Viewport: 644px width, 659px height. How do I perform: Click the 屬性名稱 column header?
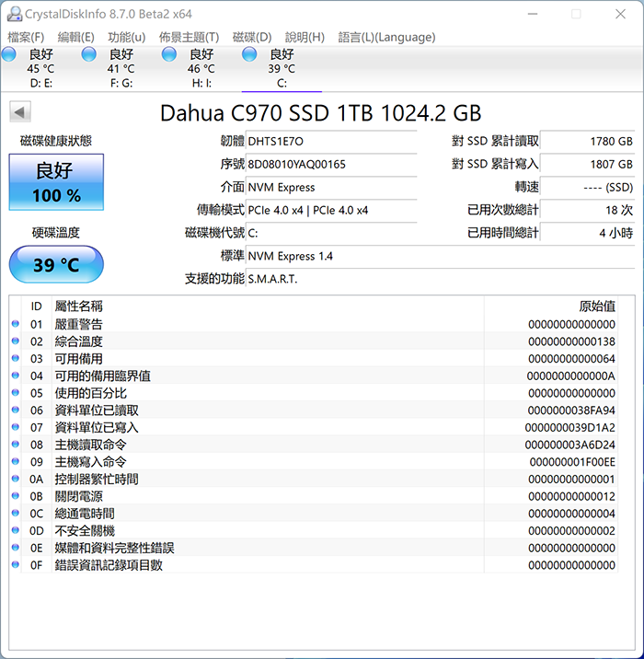268,306
